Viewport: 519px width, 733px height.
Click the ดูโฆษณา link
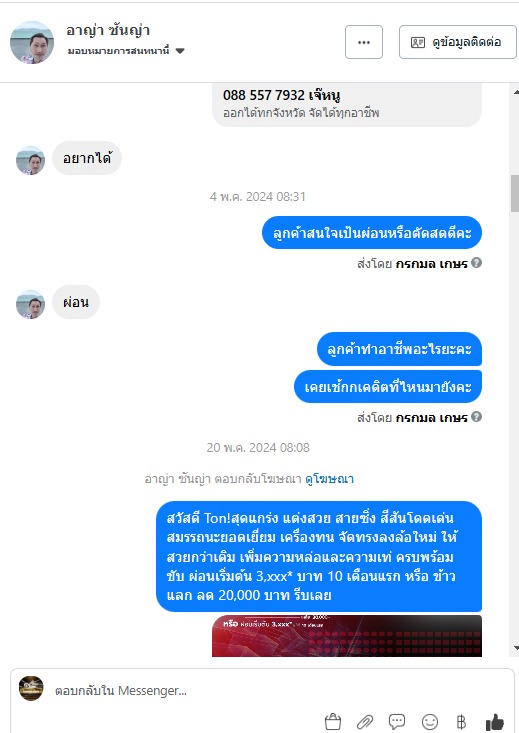(x=329, y=479)
